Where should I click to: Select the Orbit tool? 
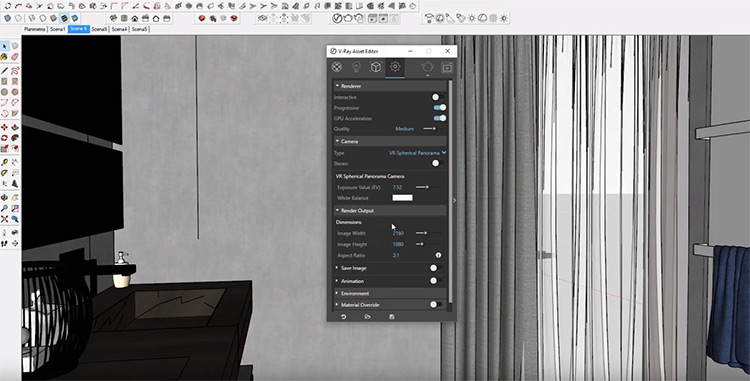tap(4, 197)
